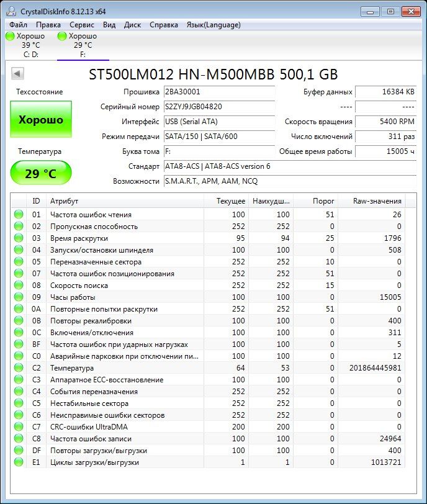Image resolution: width=427 pixels, height=504 pixels.
Task: Click the buffer size field 16384 KB
Action: pyautogui.click(x=386, y=92)
